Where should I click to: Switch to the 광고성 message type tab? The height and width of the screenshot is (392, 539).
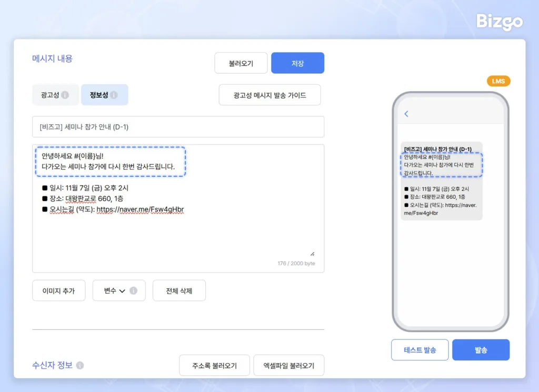pyautogui.click(x=51, y=95)
